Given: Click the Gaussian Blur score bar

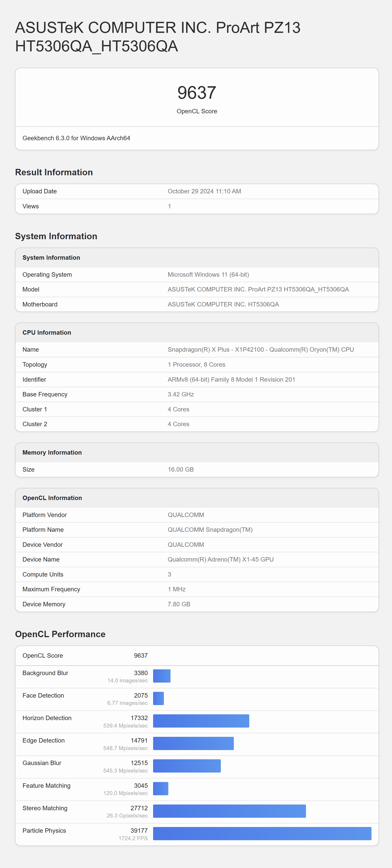Looking at the screenshot, I should [187, 766].
